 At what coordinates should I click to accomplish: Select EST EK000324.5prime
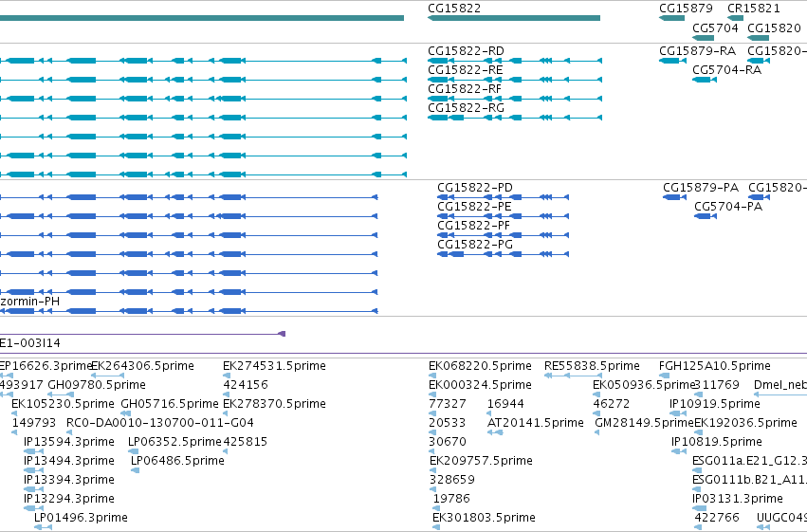point(480,385)
